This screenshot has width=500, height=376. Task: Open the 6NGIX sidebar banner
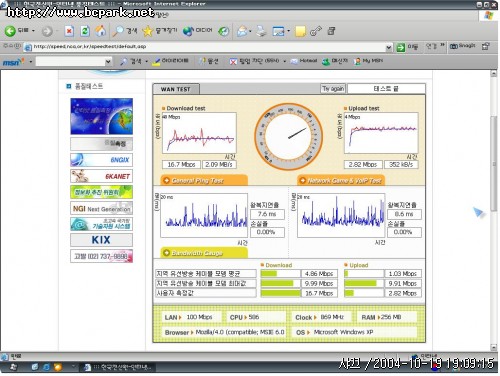click(x=101, y=160)
